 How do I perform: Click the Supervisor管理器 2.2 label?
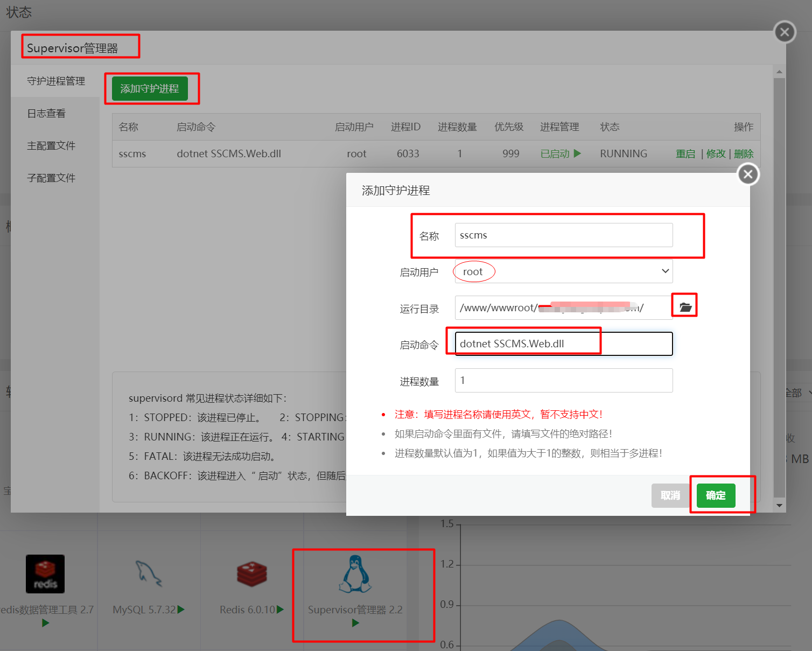click(355, 610)
